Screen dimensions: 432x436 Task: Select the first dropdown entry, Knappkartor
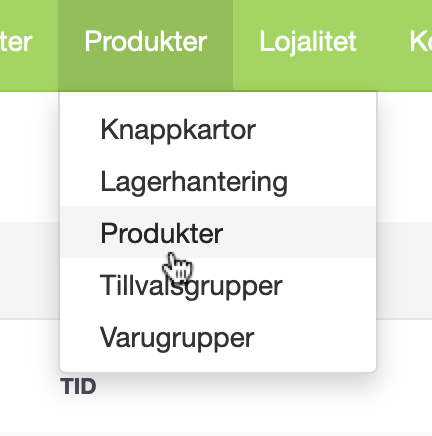coord(218,129)
